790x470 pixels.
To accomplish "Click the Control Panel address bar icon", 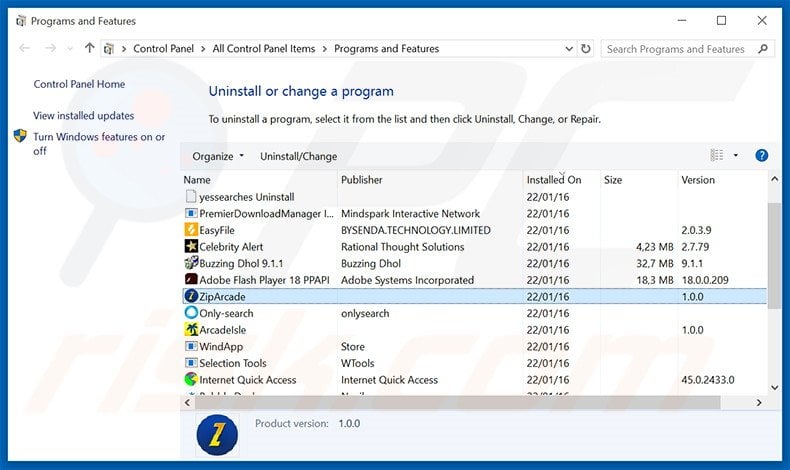I will (x=108, y=49).
